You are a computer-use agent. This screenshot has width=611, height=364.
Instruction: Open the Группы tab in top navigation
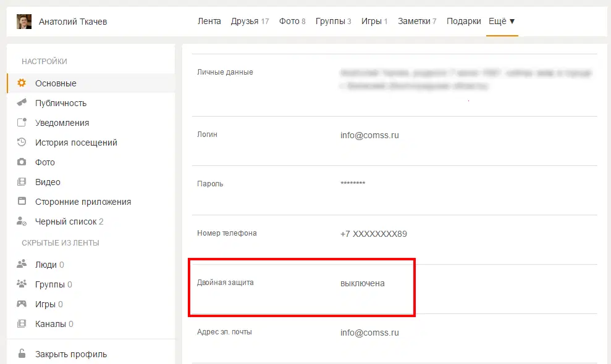click(333, 21)
